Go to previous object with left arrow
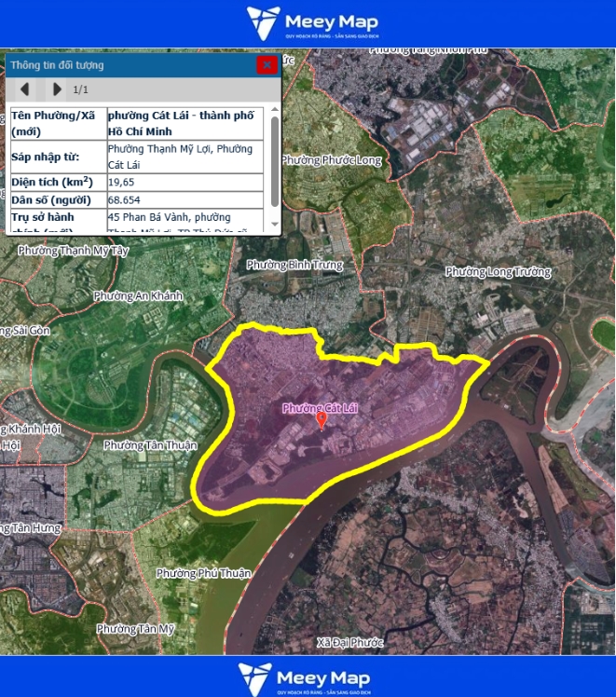The height and width of the screenshot is (697, 616). tap(26, 89)
